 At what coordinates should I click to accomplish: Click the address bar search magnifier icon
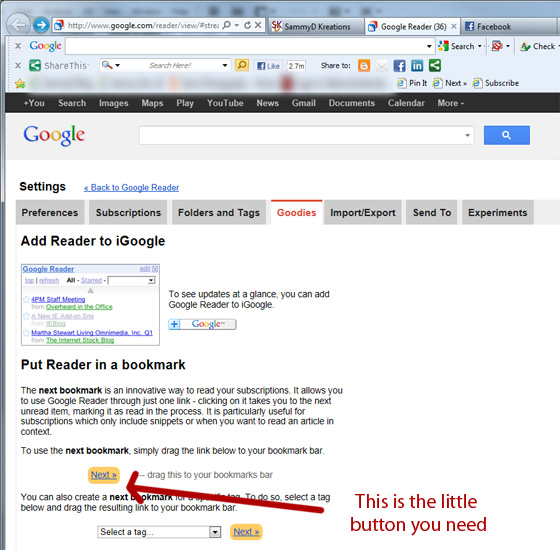coord(226,25)
